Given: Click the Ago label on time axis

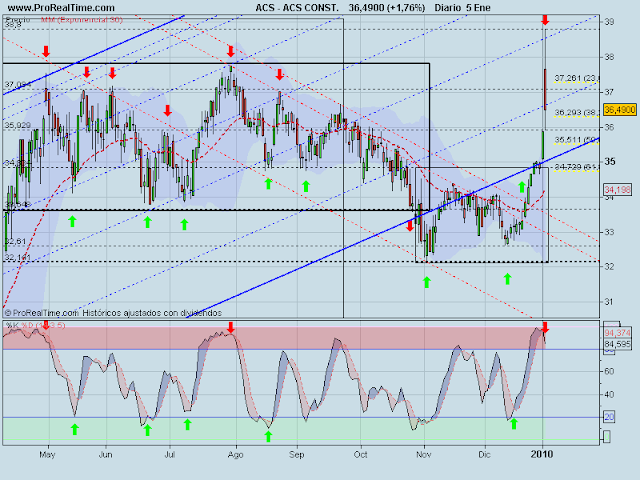Looking at the screenshot, I should click(235, 455).
